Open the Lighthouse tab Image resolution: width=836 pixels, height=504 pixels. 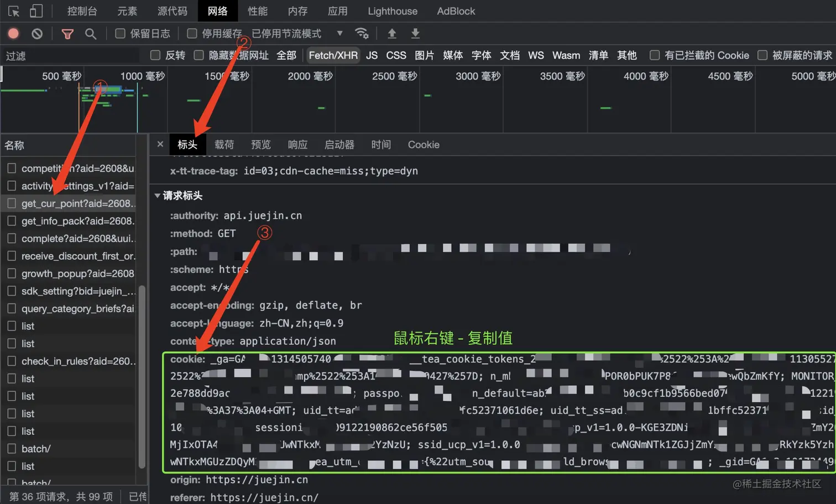pos(393,11)
